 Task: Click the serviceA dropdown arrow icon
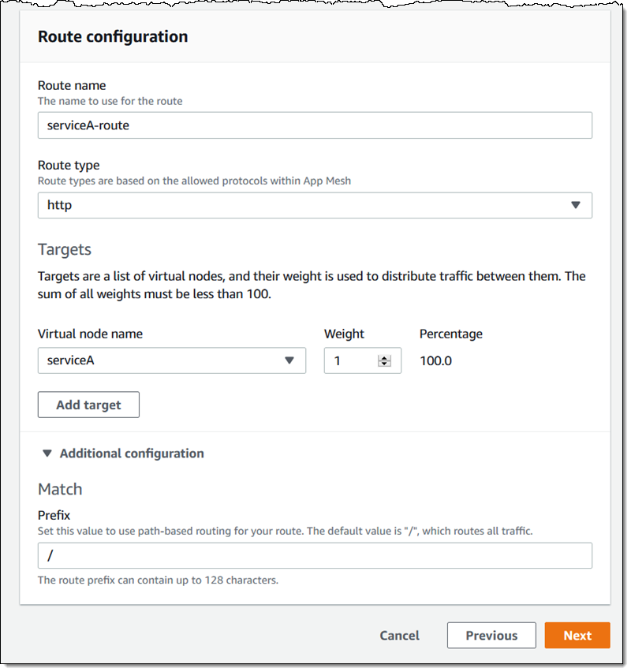289,360
